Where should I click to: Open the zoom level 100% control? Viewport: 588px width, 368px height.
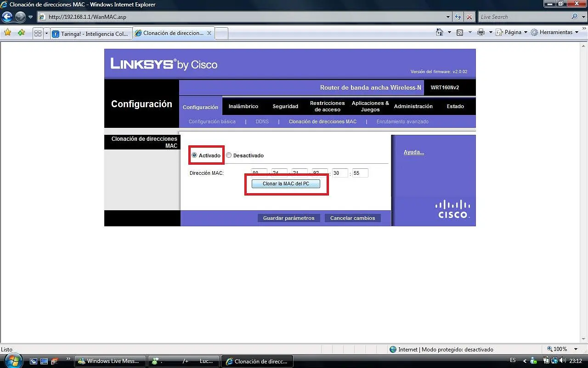[x=557, y=349]
